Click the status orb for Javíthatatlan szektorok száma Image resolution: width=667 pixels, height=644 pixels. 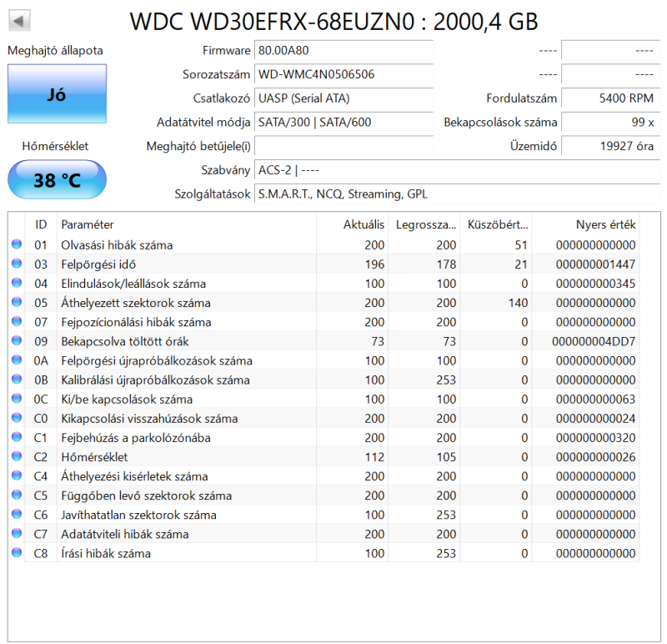point(17,514)
